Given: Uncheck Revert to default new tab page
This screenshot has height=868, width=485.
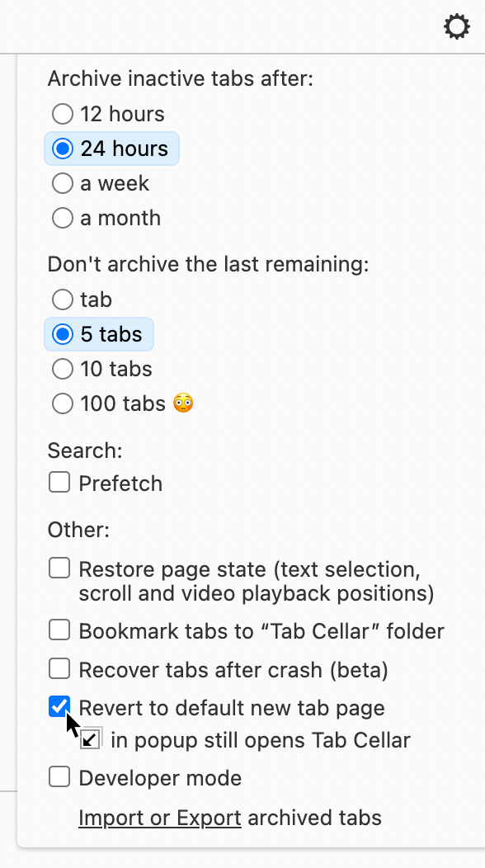Looking at the screenshot, I should pyautogui.click(x=59, y=706).
